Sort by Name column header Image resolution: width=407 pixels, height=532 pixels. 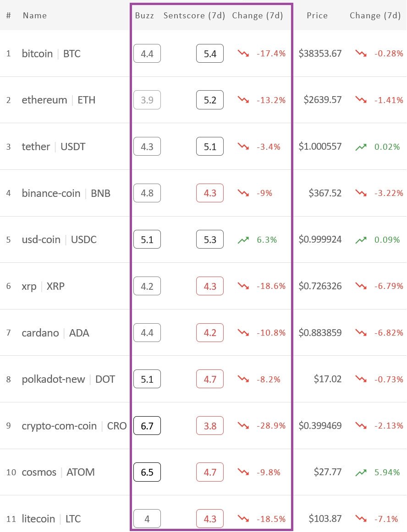pos(35,16)
